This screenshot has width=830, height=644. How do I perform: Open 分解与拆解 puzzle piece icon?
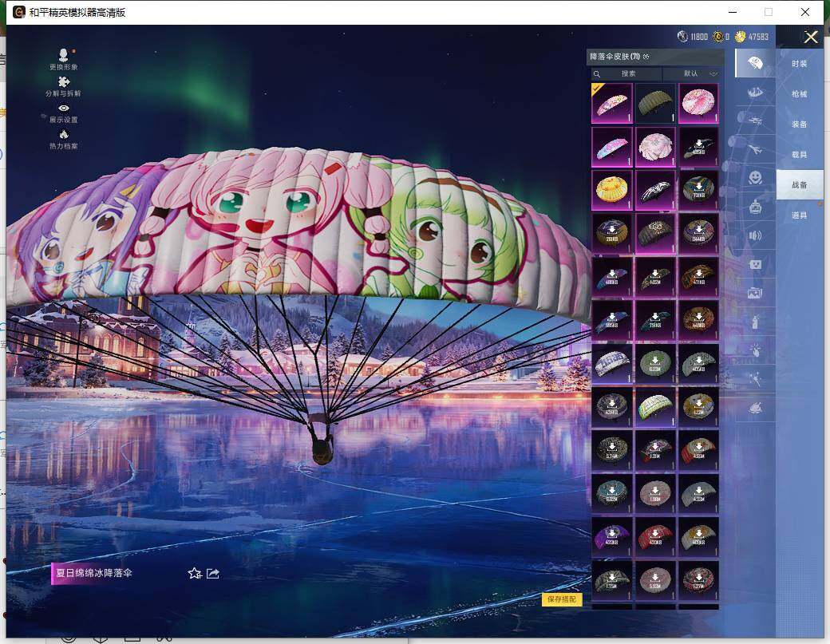(x=64, y=87)
